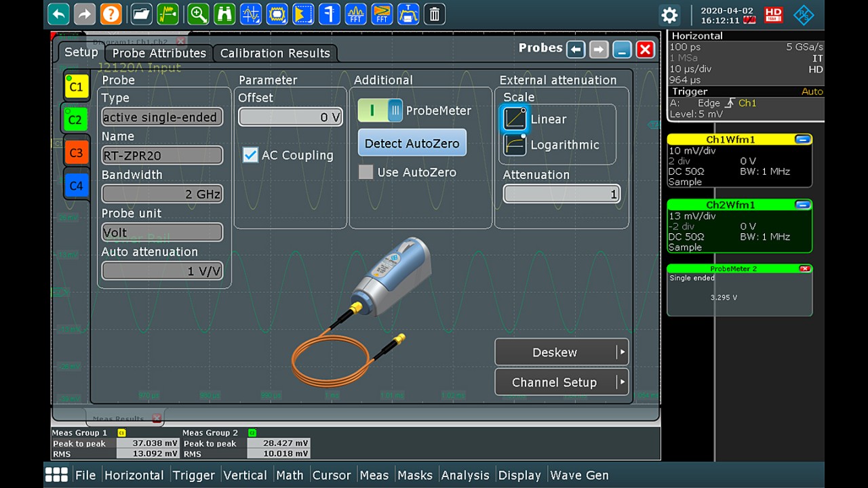Viewport: 868px width, 488px height.
Task: Select the mask test icon
Action: pyautogui.click(x=277, y=13)
